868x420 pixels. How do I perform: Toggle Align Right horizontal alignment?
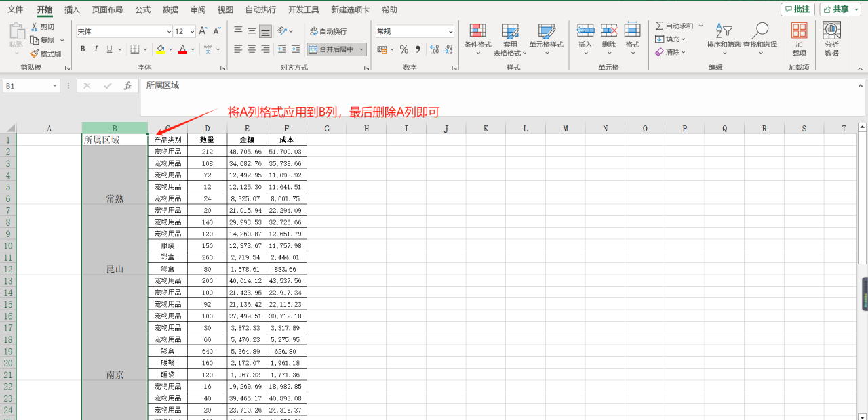pos(265,49)
